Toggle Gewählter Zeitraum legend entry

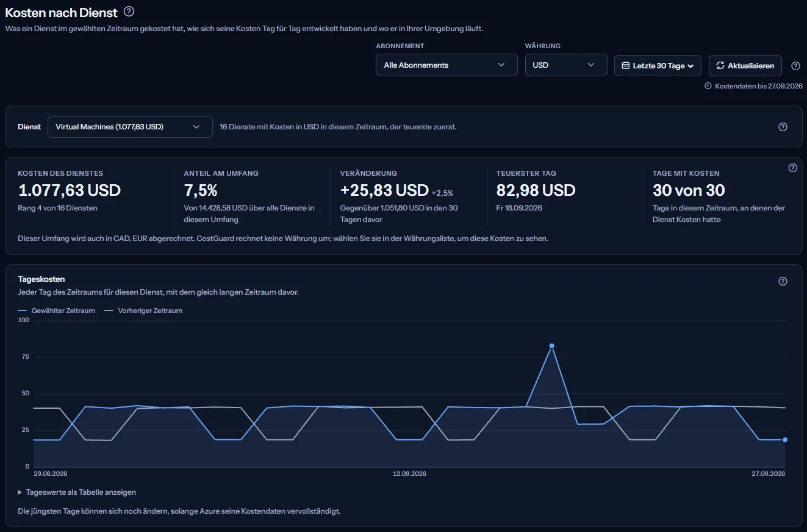coord(57,311)
